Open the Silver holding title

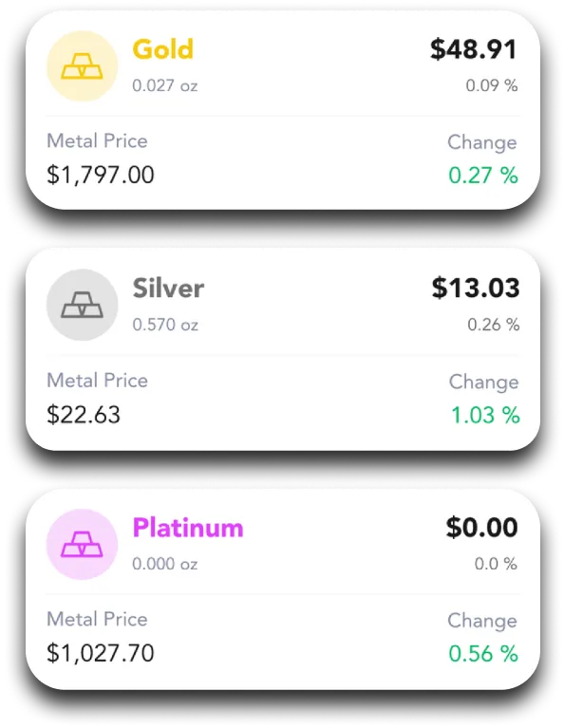[x=168, y=289]
